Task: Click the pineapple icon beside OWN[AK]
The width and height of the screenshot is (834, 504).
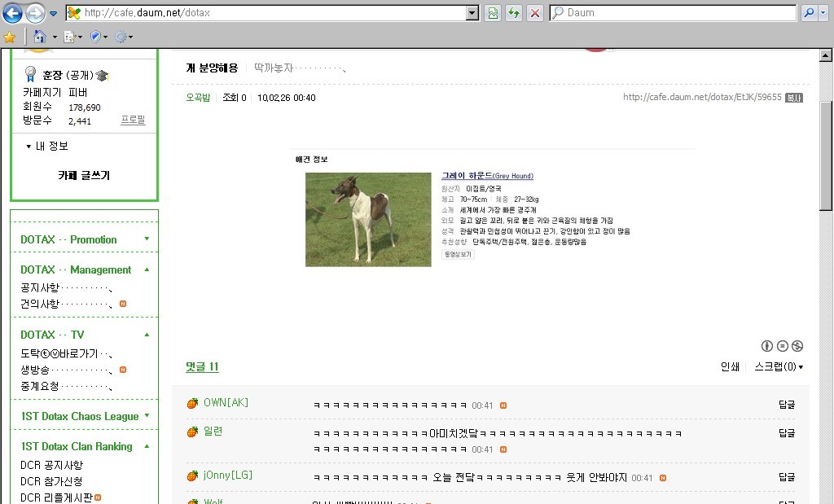Action: coord(192,403)
